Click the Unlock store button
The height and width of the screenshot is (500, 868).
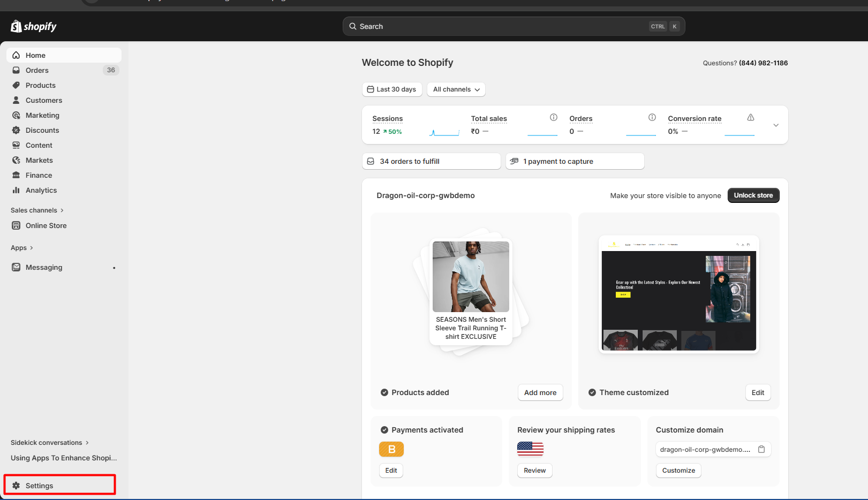pyautogui.click(x=753, y=195)
